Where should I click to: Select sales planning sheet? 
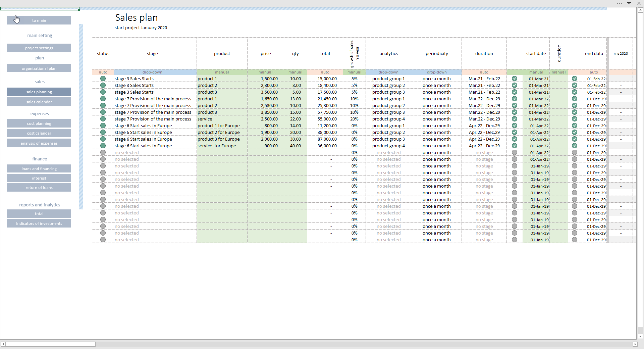39,92
